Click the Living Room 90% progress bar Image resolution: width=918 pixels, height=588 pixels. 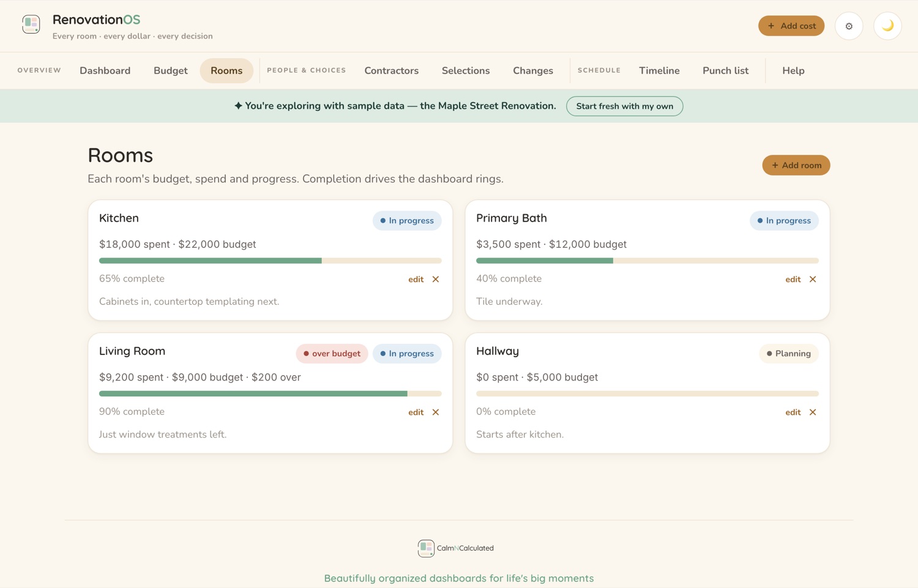tap(271, 393)
